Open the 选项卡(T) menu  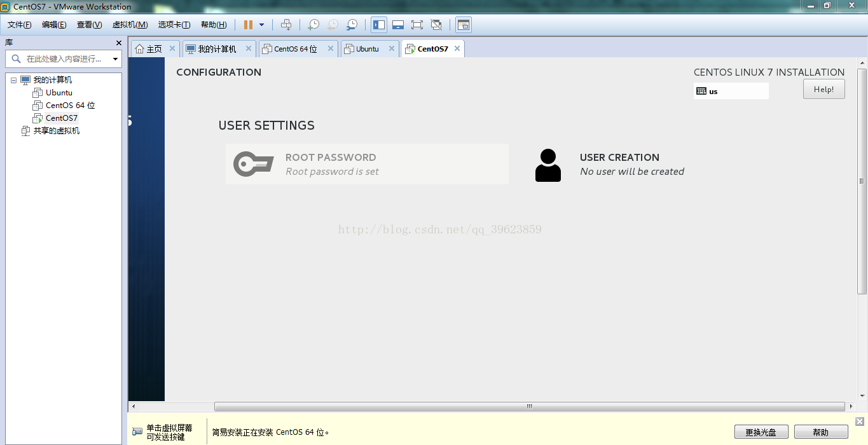coord(174,25)
